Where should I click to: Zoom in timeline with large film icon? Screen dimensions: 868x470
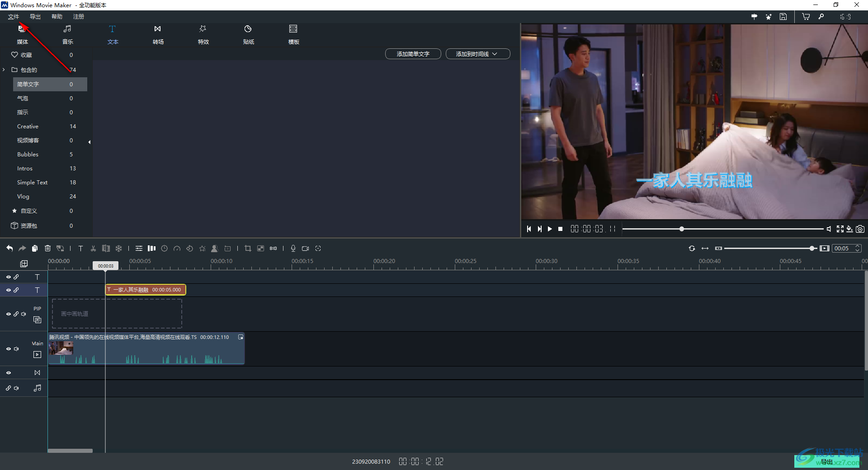coord(825,248)
